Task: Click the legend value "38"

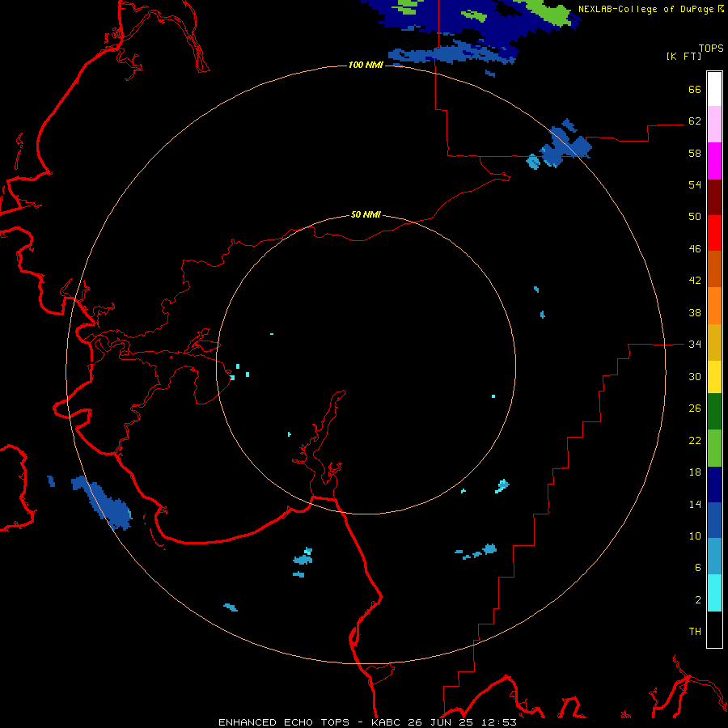Action: point(695,312)
